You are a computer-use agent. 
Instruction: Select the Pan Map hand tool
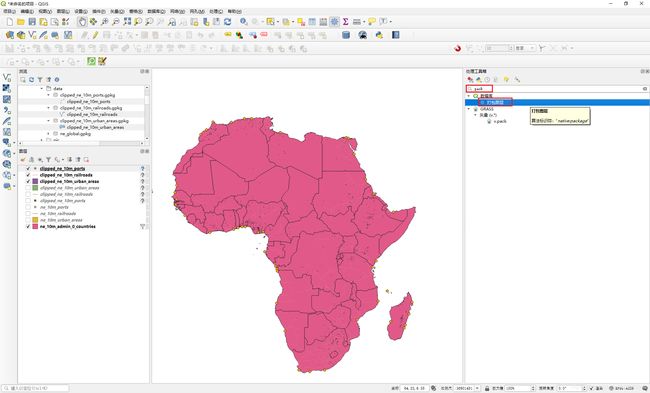pyautogui.click(x=82, y=22)
